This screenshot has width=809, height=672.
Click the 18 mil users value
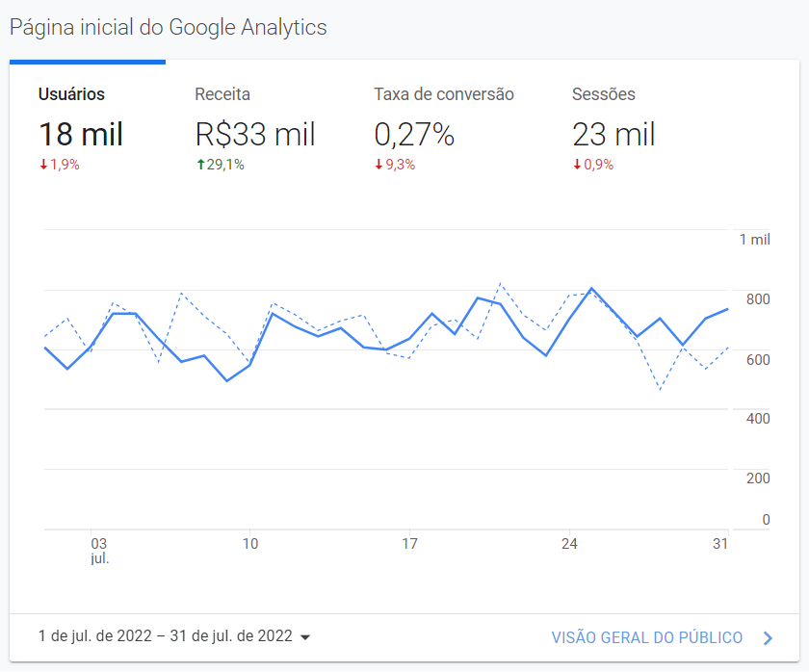81,134
